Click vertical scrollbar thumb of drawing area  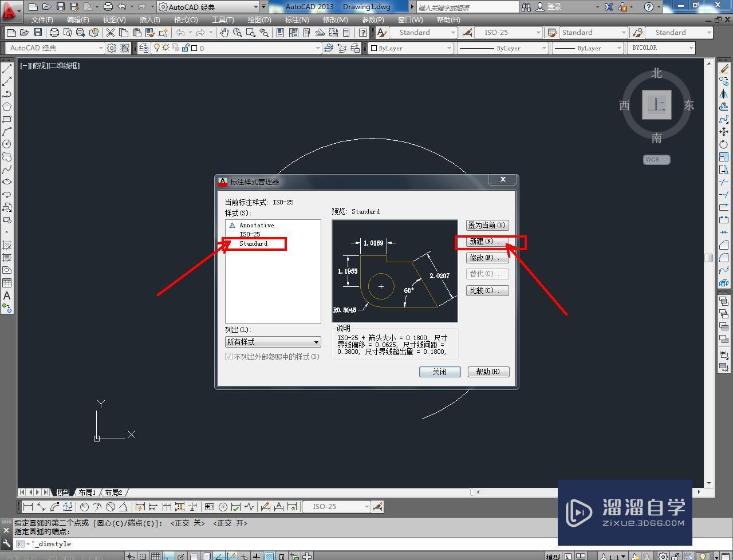click(709, 258)
